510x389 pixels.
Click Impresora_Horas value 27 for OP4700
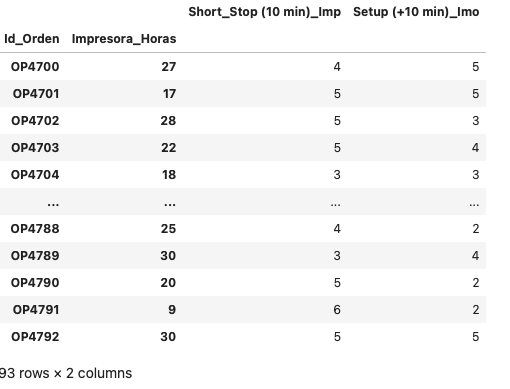pos(169,67)
